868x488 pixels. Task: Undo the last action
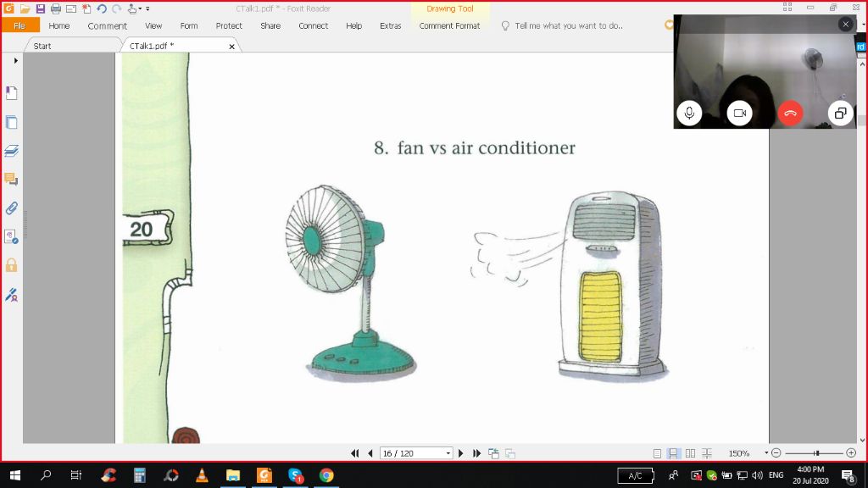[x=102, y=8]
